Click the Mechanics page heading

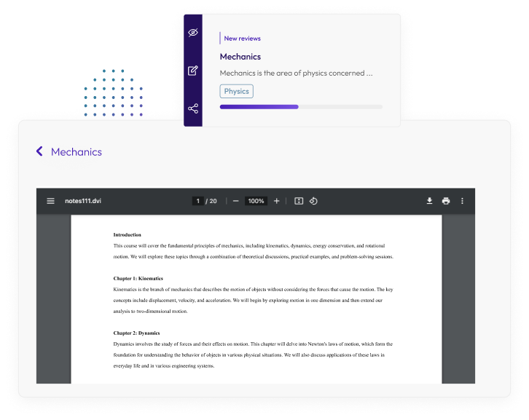click(77, 152)
